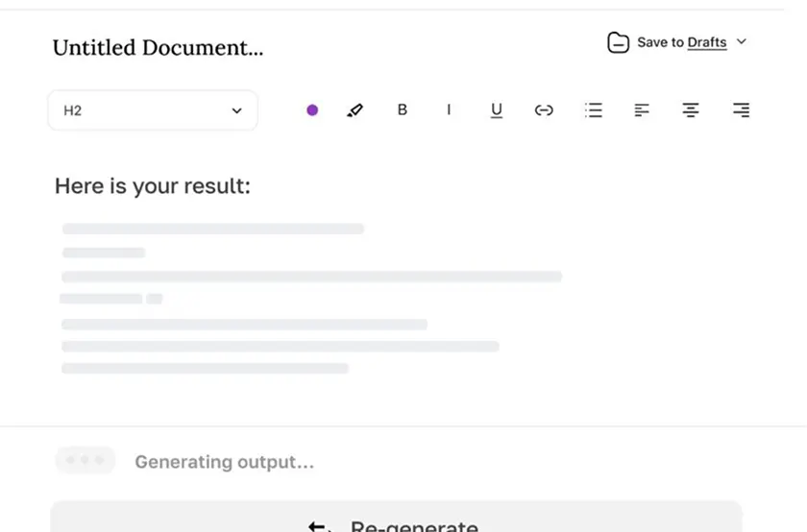Click the Untitled Document title field
This screenshot has width=807, height=532.
point(158,47)
